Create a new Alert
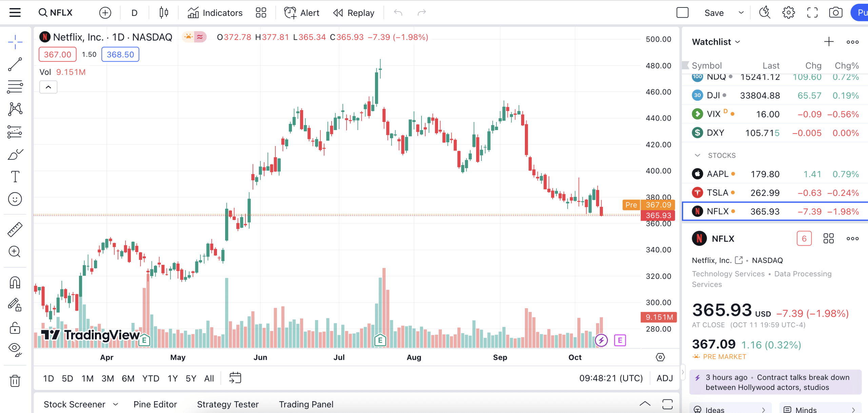Screen dimensions: 868x413 point(302,13)
